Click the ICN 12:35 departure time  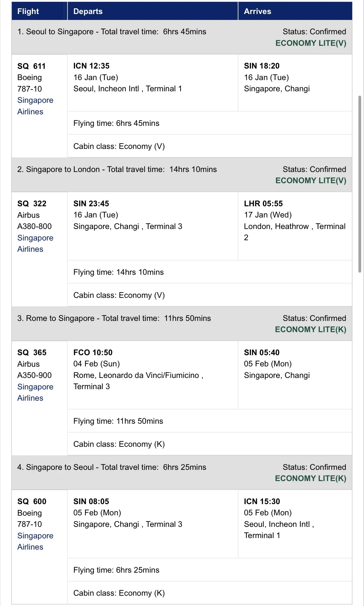coord(92,66)
